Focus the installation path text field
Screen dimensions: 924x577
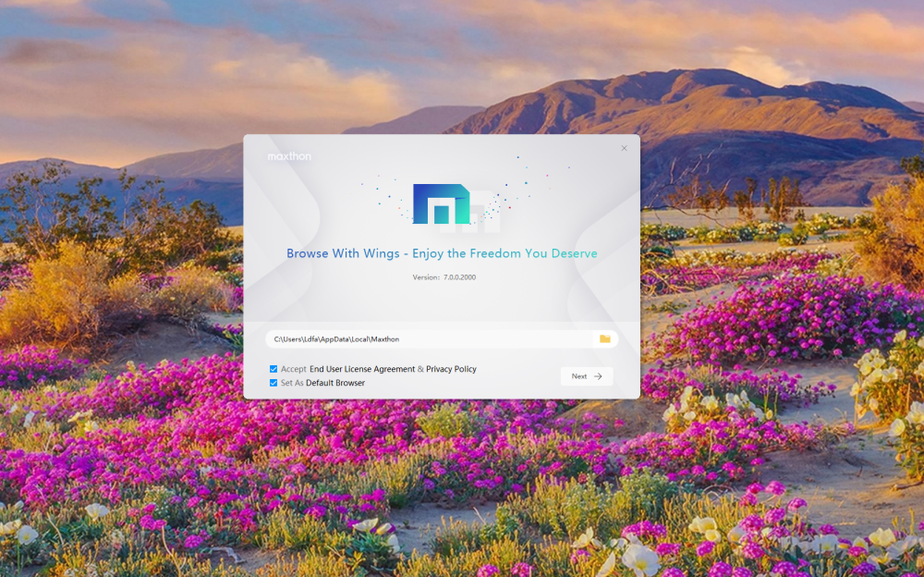[x=425, y=339]
